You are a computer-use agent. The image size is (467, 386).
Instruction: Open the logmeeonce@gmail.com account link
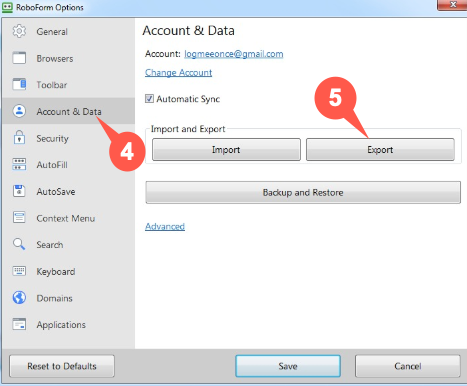coord(234,54)
